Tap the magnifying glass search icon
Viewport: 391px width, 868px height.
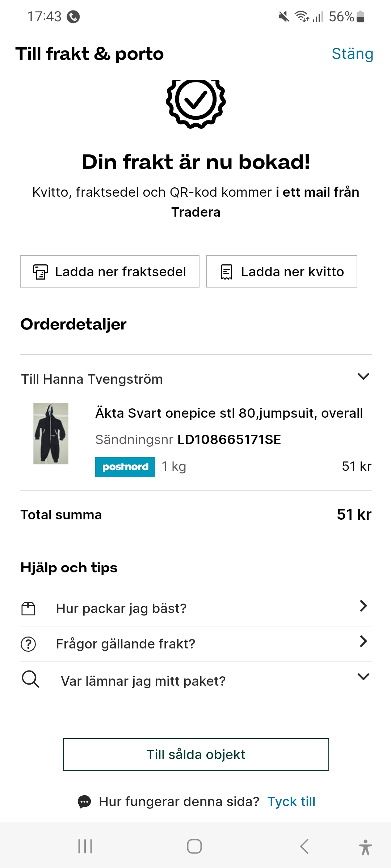coord(30,679)
